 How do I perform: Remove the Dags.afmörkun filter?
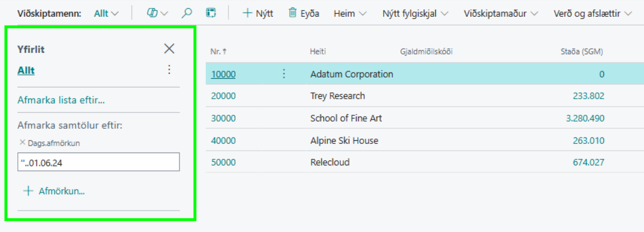[x=23, y=142]
